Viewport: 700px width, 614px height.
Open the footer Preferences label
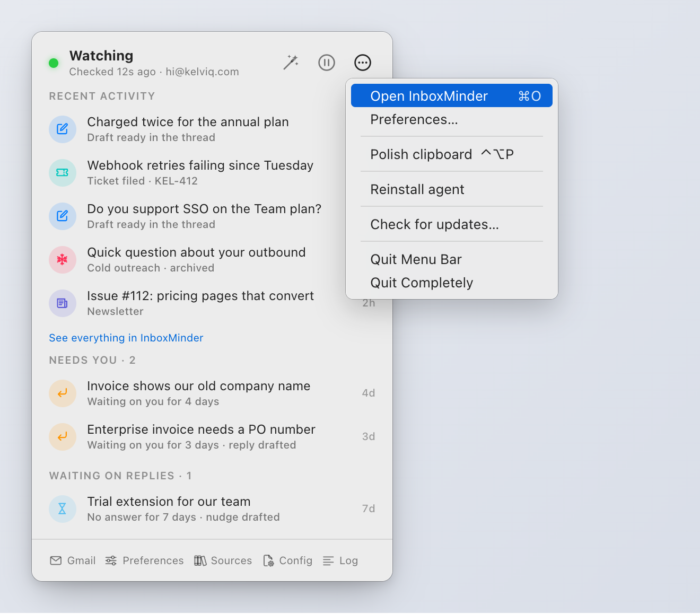tap(153, 561)
